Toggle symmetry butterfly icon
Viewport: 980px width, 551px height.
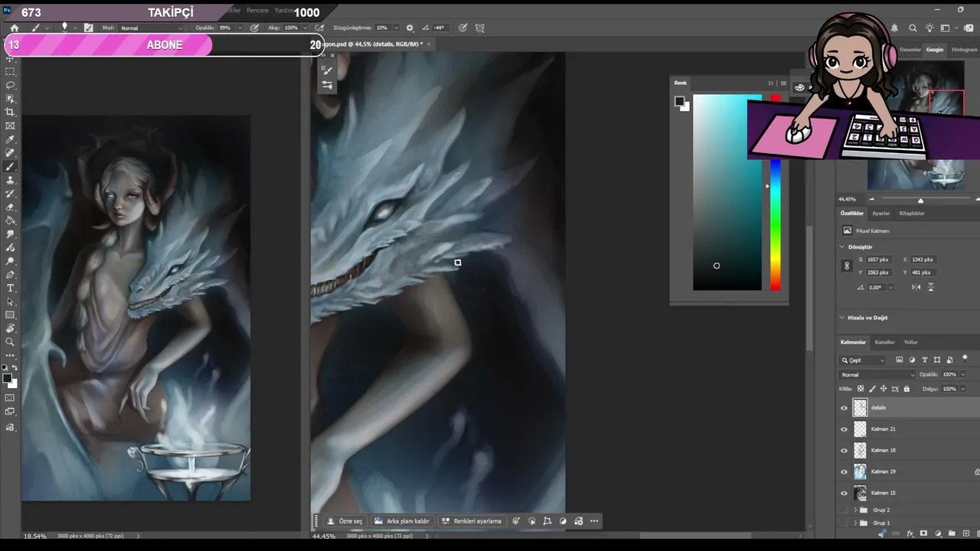pos(480,28)
